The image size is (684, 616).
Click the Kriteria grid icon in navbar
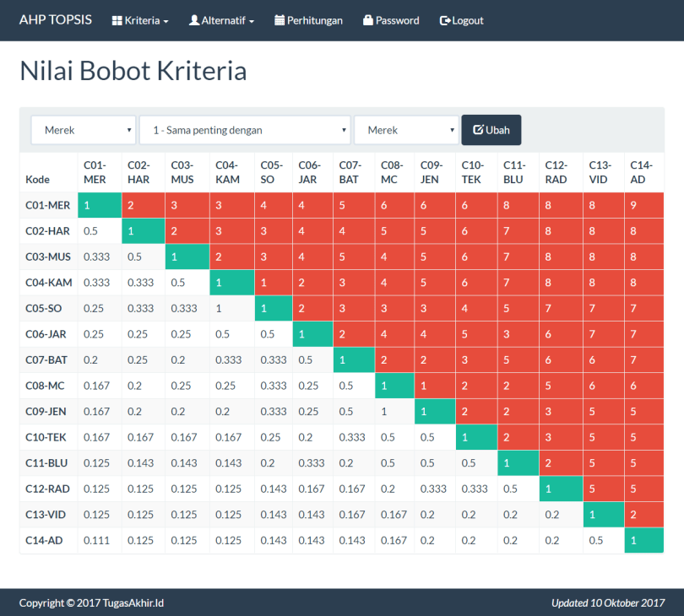click(117, 20)
